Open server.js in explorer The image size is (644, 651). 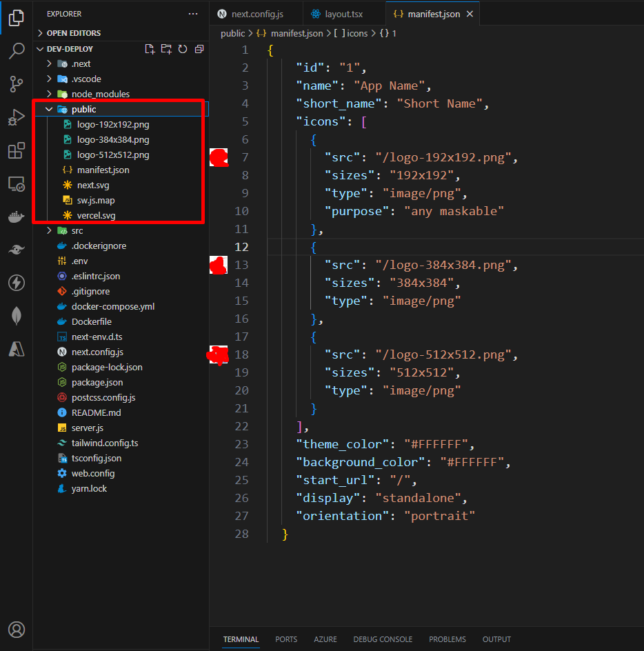pos(121,428)
